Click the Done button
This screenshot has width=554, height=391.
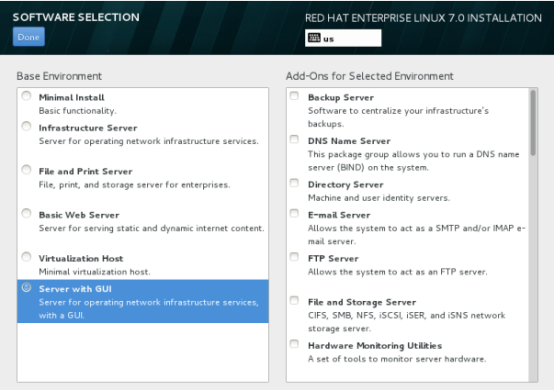(29, 37)
